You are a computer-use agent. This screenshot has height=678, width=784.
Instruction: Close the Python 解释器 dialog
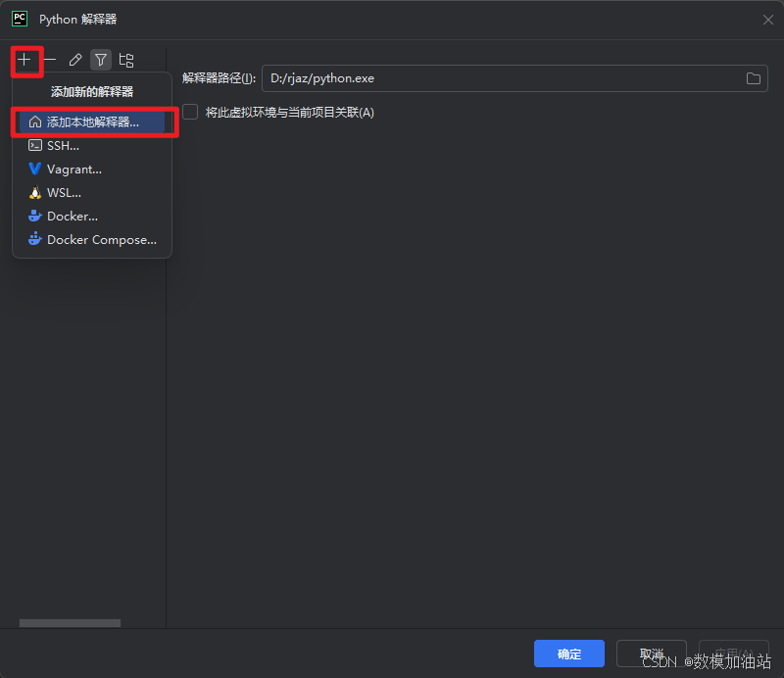(x=767, y=20)
